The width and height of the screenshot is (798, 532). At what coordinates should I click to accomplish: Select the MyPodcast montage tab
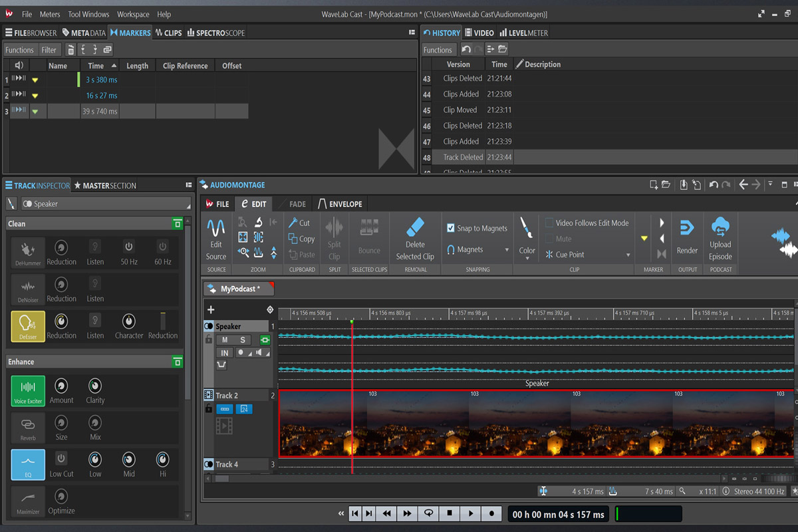click(x=238, y=289)
